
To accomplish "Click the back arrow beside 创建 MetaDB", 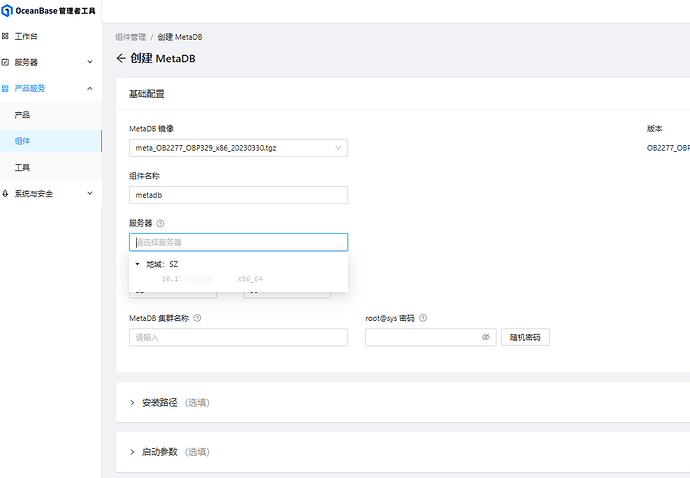I will point(121,58).
